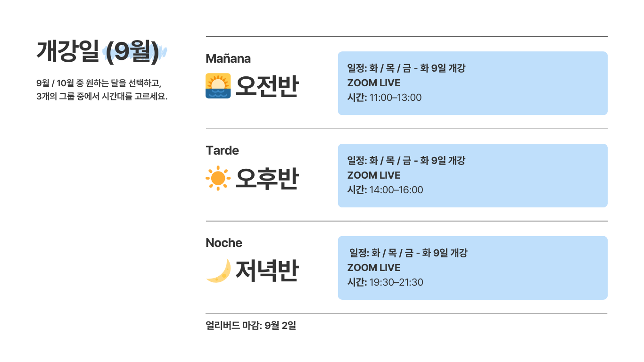This screenshot has height=362, width=644.
Task: Select the 오후반 heading text
Action: coord(267,179)
